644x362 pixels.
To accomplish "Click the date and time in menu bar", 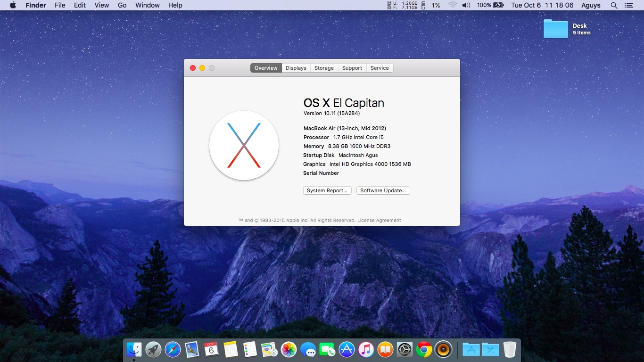I will pos(542,5).
